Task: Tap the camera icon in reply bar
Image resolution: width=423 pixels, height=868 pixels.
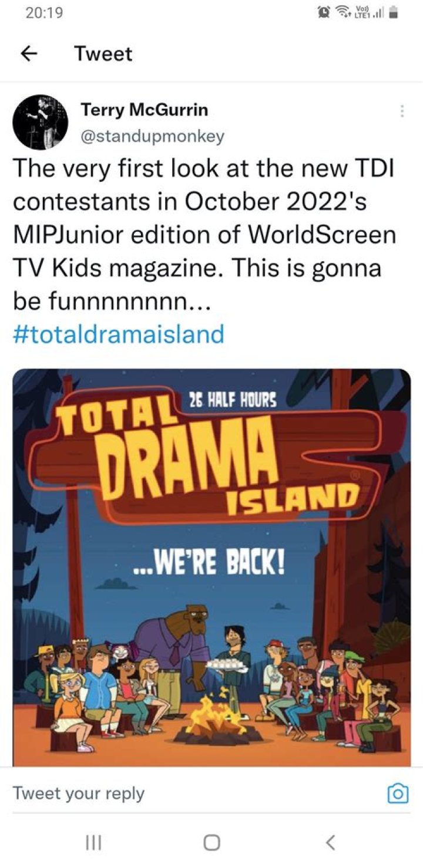Action: (398, 794)
